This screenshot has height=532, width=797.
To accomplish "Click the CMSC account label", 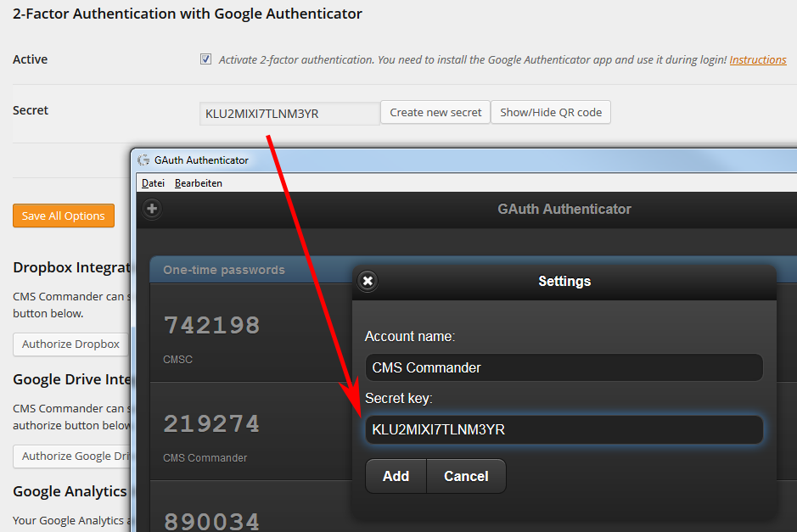I will click(x=178, y=359).
